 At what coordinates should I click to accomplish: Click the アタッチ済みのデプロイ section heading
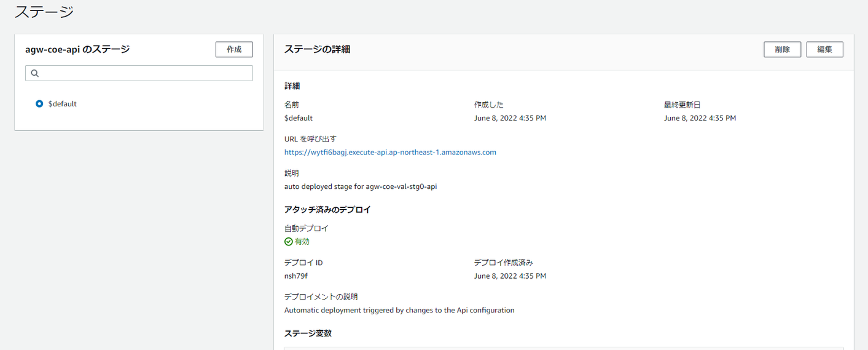pos(327,210)
